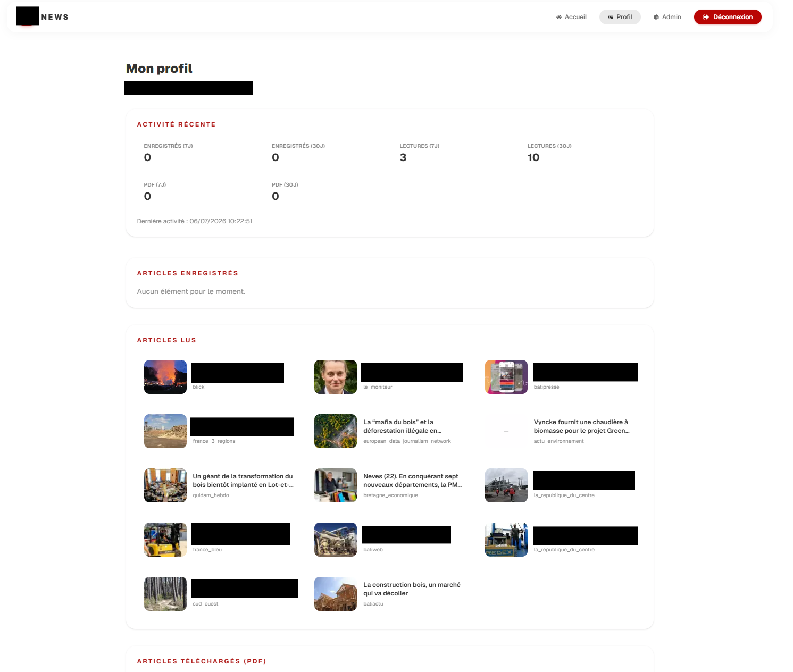Open the factory thumbnail beside the first la_republique_du_centre label
The image size is (793, 672).
[x=506, y=485]
